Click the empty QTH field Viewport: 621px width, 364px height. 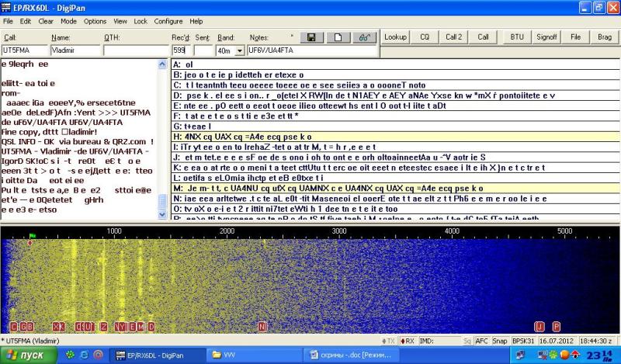click(x=137, y=50)
